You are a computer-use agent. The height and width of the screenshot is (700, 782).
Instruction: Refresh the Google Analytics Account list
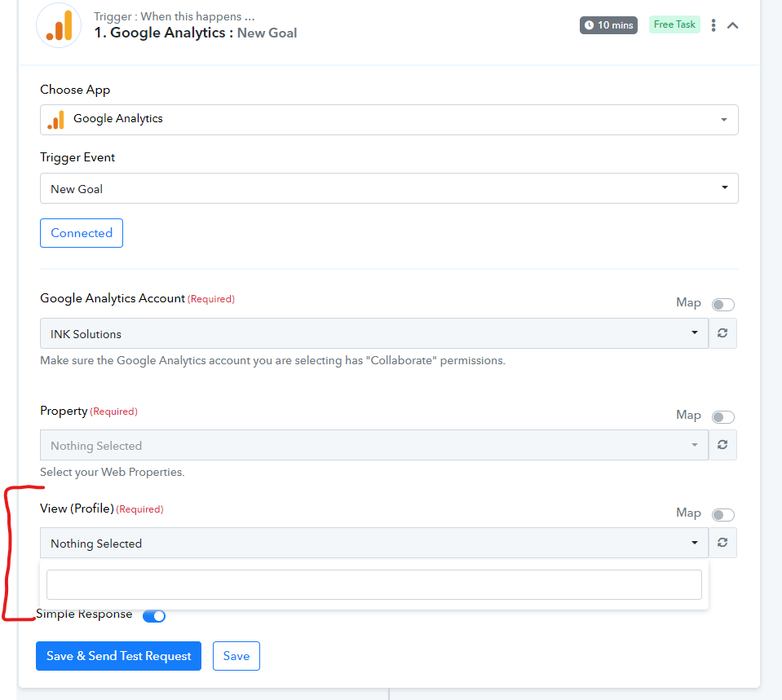[x=722, y=333]
